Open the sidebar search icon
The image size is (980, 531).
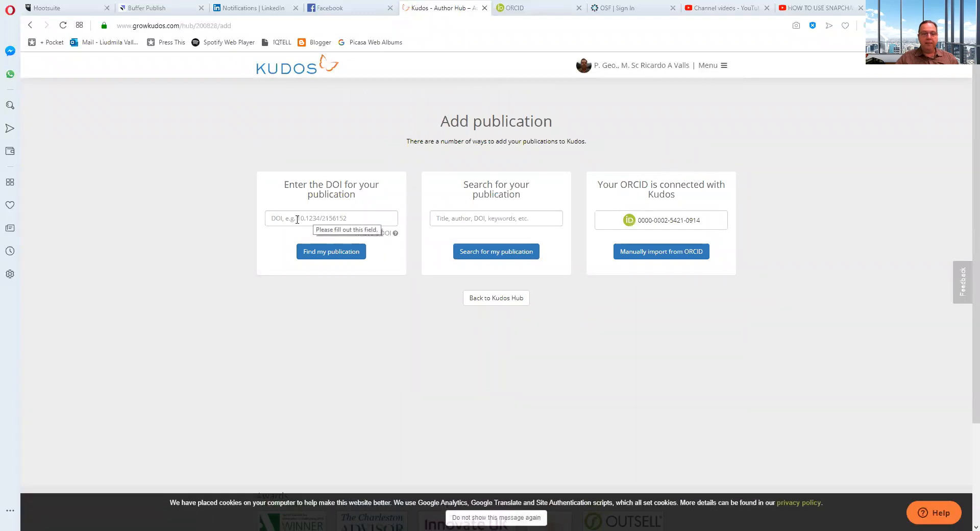(10, 105)
